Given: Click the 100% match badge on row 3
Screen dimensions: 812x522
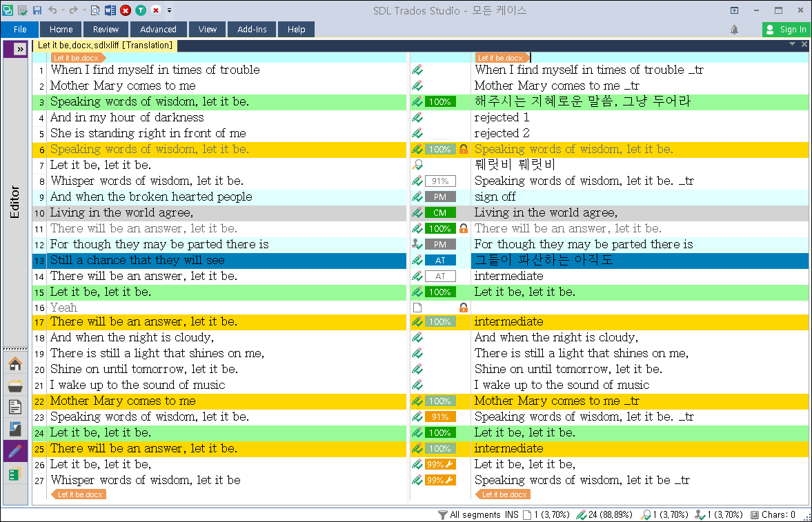Looking at the screenshot, I should 440,102.
